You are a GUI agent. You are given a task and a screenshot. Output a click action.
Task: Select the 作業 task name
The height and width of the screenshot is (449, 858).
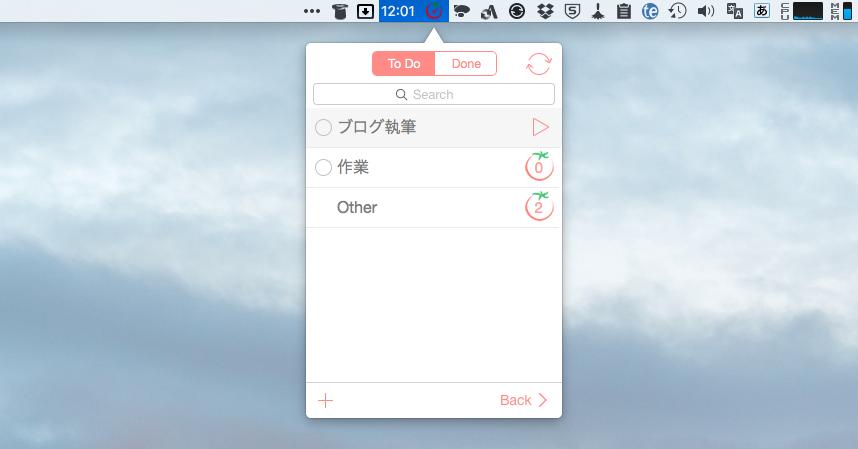353,167
